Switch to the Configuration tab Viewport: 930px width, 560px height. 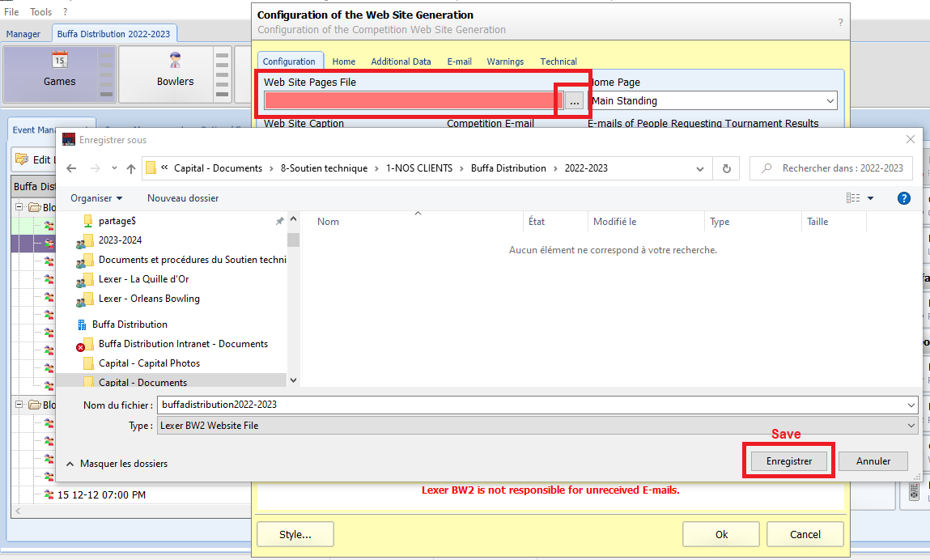290,62
